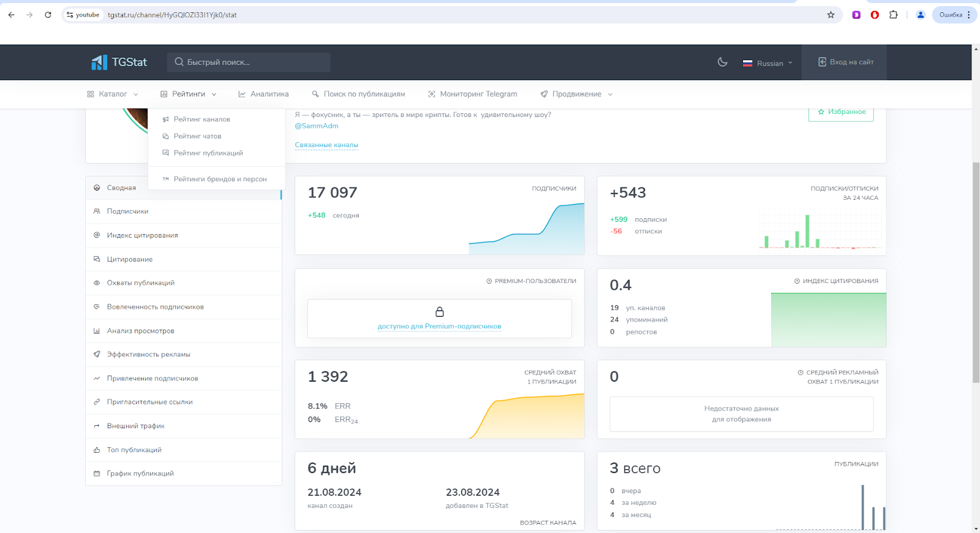Click the browser forward arrow

29,15
